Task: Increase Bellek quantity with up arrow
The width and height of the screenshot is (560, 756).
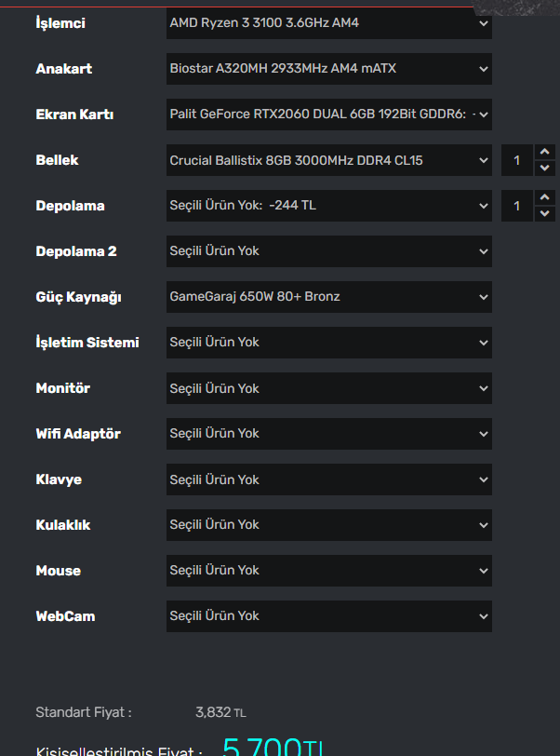Action: pyautogui.click(x=545, y=153)
